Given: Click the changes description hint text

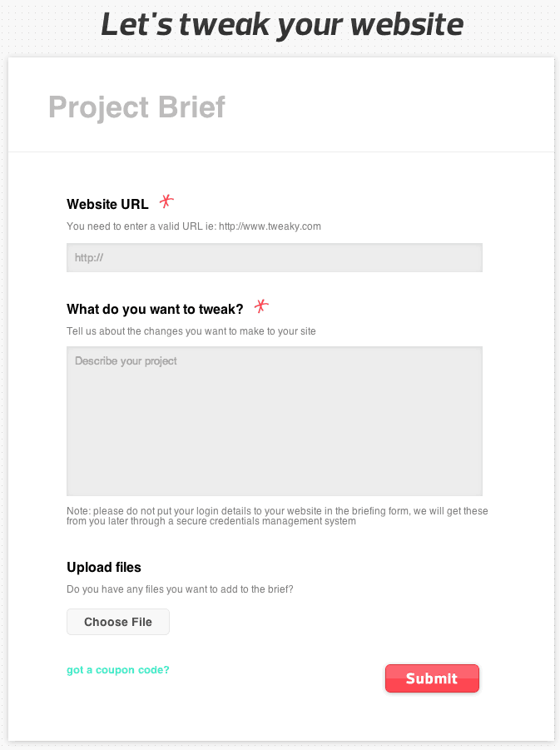Looking at the screenshot, I should (191, 331).
